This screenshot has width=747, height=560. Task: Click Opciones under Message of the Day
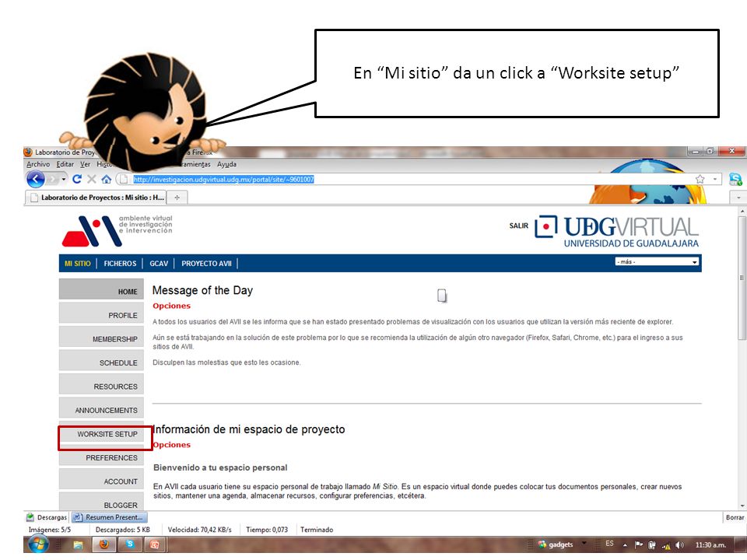[171, 306]
